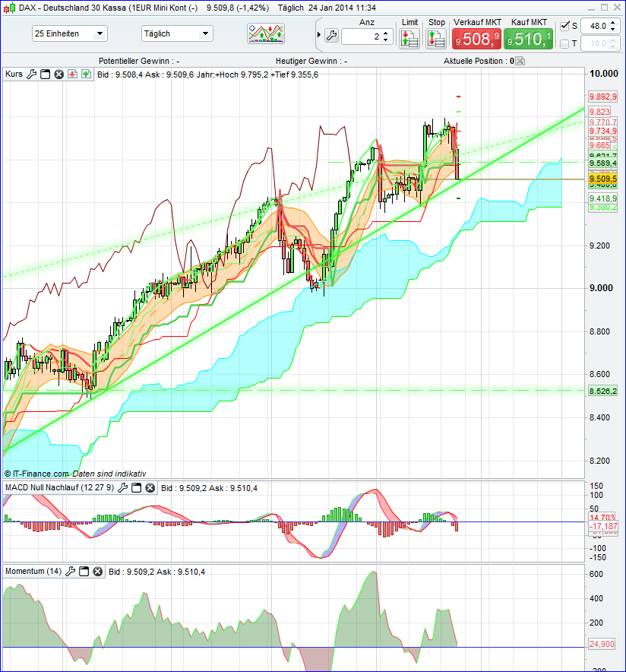The image size is (626, 672).
Task: Remove the Momentum indicator with its X icon
Action: click(x=97, y=572)
